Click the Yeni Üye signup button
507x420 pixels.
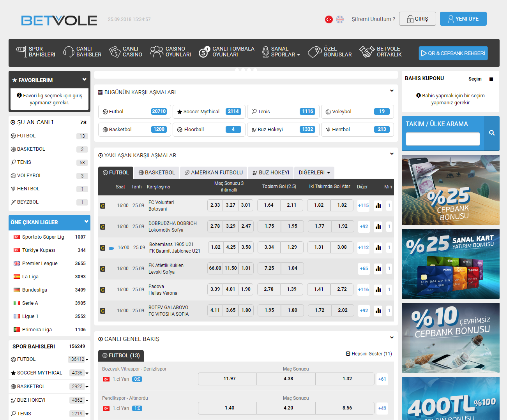pyautogui.click(x=463, y=19)
